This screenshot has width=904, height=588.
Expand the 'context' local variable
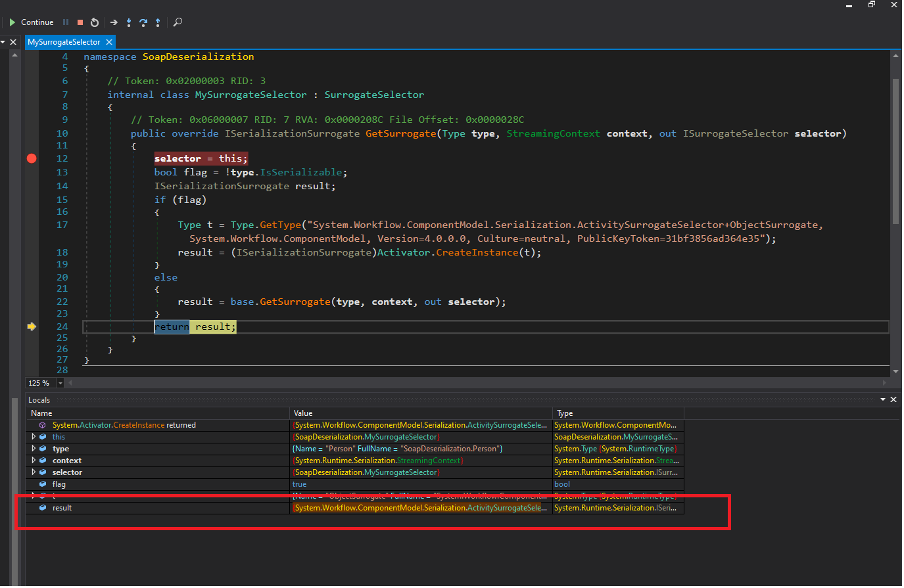coord(34,461)
